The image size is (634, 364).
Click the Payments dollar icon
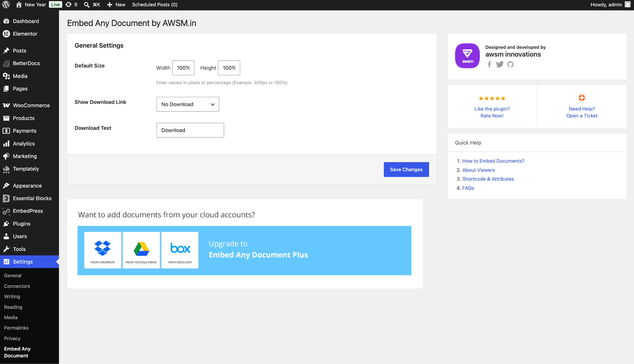[6, 131]
